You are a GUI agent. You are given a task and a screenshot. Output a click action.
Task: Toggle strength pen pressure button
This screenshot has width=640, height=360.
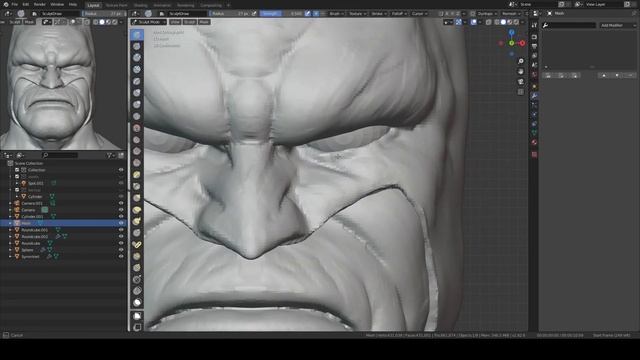[308, 13]
